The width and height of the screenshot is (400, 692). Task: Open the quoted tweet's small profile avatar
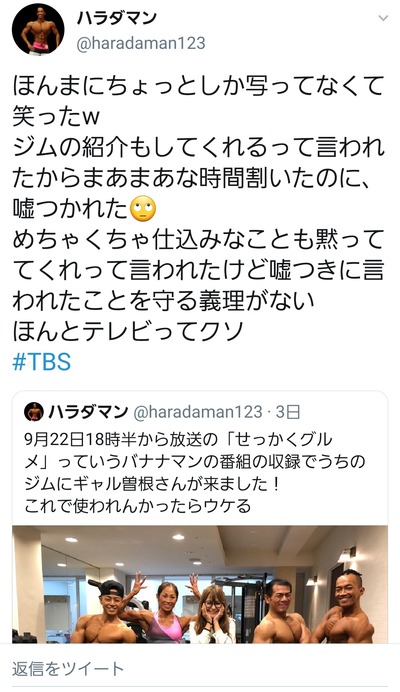34,412
